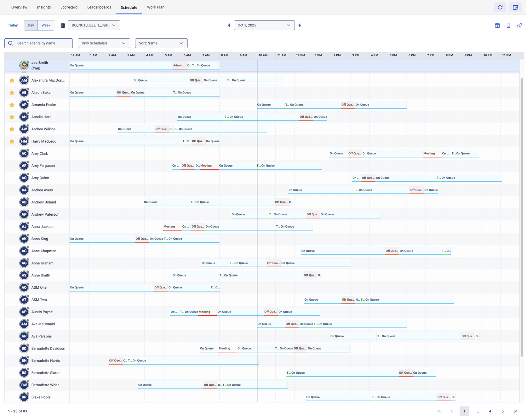This screenshot has width=526, height=420.
Task: Click the copy link icon
Action: 519,25
